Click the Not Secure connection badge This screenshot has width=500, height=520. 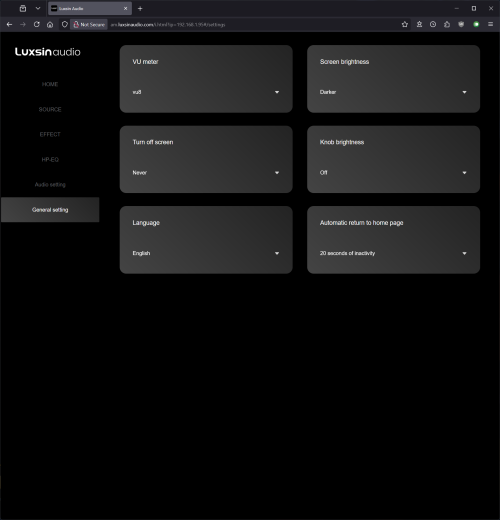point(89,24)
